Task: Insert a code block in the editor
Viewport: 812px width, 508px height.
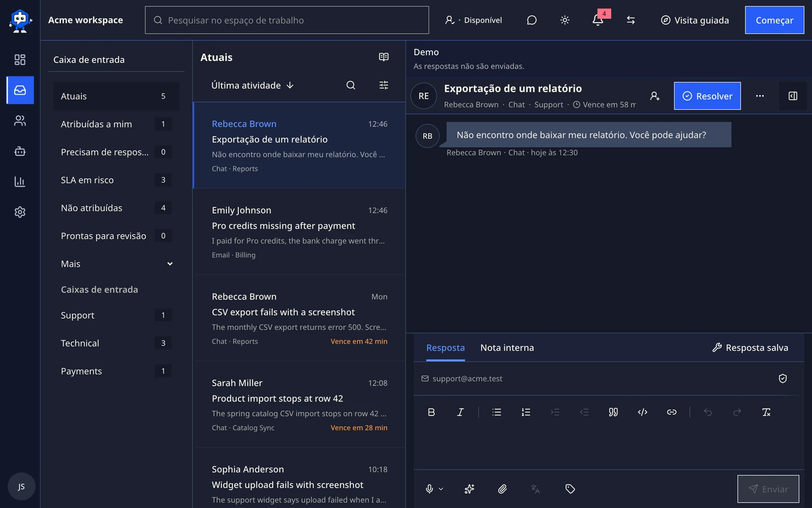Action: [x=642, y=412]
